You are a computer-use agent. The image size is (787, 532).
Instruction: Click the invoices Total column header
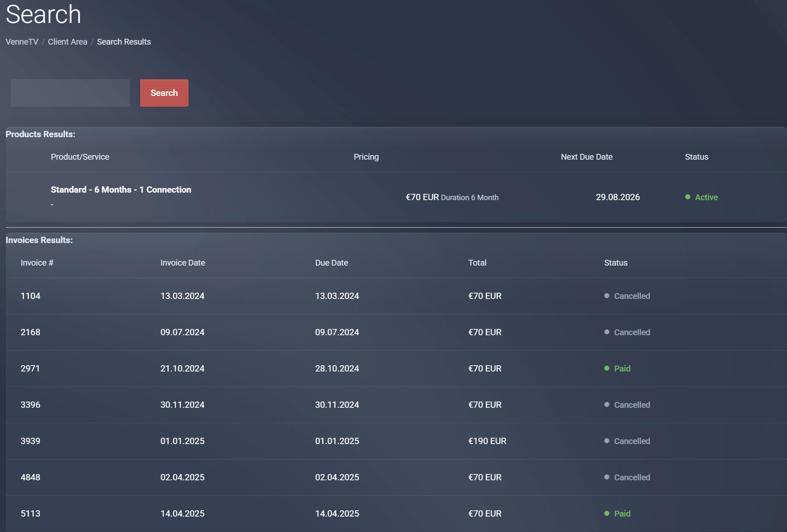(x=477, y=263)
